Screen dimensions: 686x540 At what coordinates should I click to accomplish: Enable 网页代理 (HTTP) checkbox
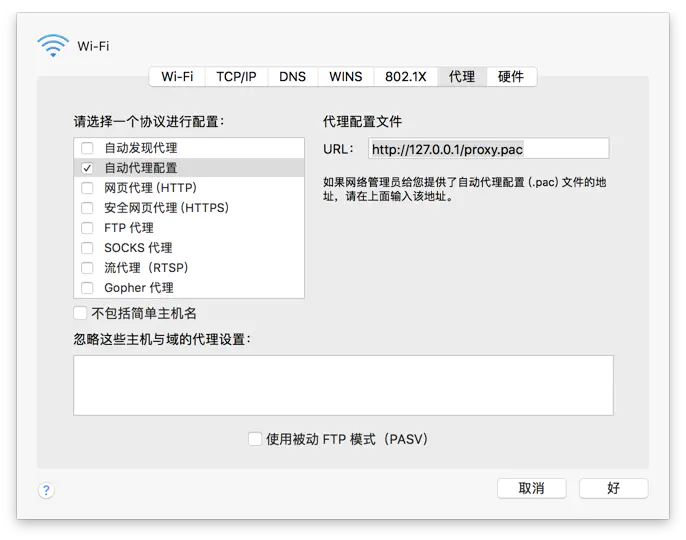87,188
